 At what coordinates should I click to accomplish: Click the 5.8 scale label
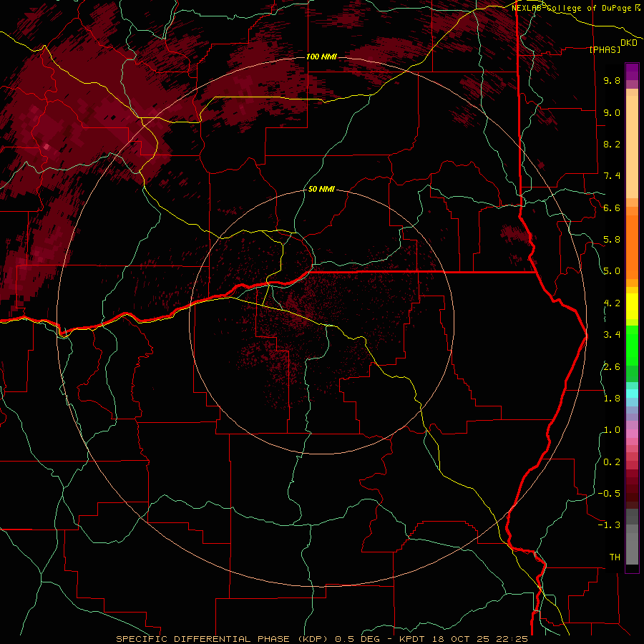tap(612, 240)
